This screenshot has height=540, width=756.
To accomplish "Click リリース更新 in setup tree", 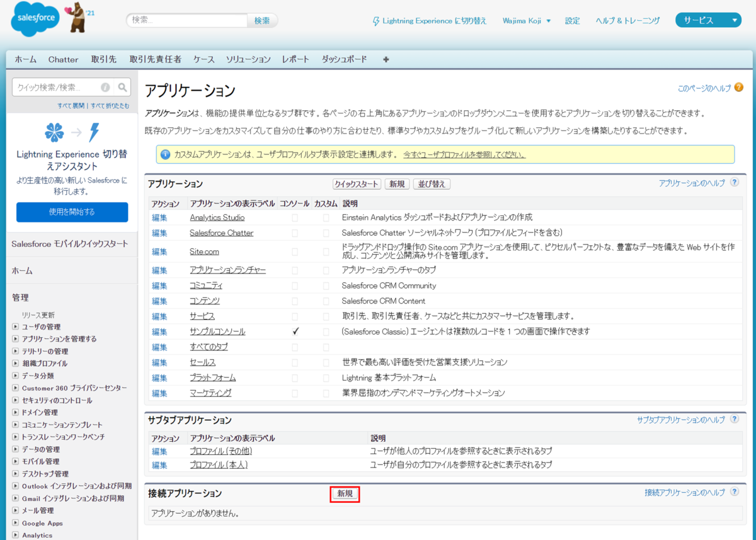I will click(38, 314).
